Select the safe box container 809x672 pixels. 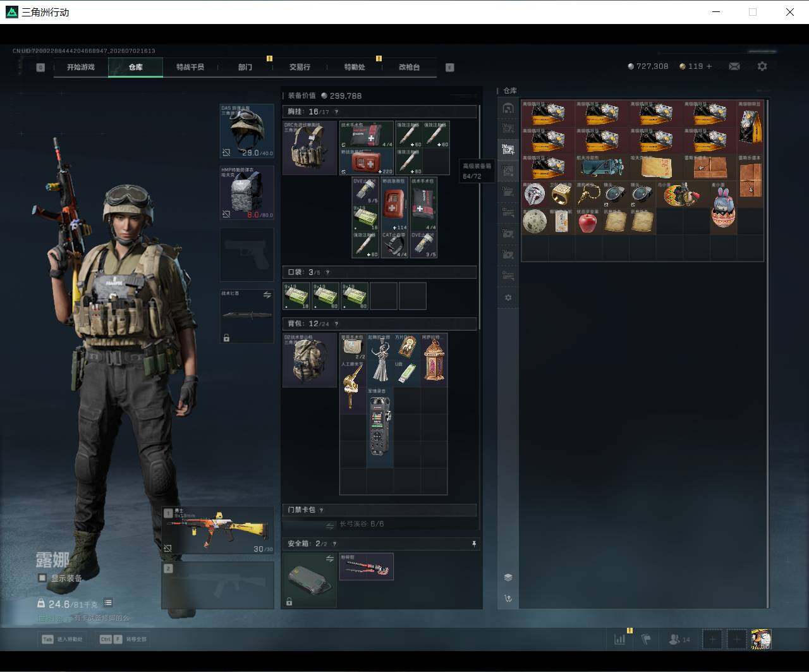point(310,580)
